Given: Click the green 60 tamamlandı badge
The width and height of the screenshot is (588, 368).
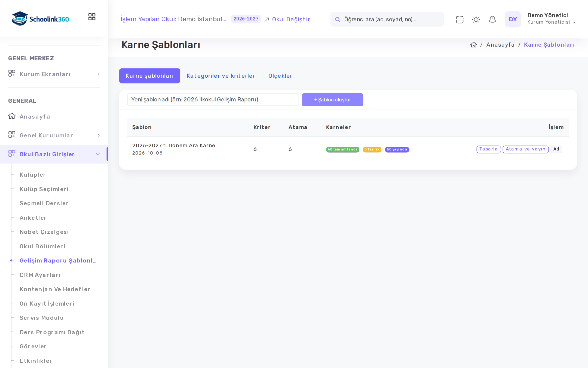Looking at the screenshot, I should pyautogui.click(x=342, y=149).
